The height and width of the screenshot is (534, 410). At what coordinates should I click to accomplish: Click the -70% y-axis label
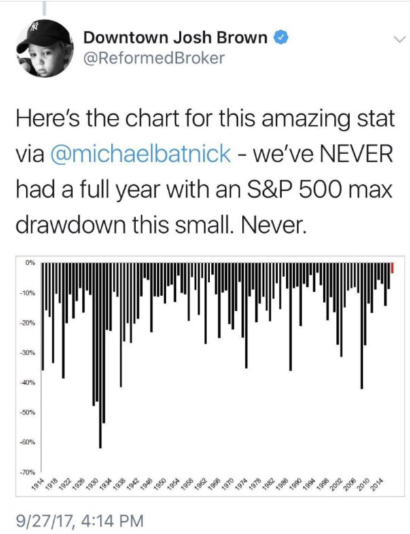point(27,472)
